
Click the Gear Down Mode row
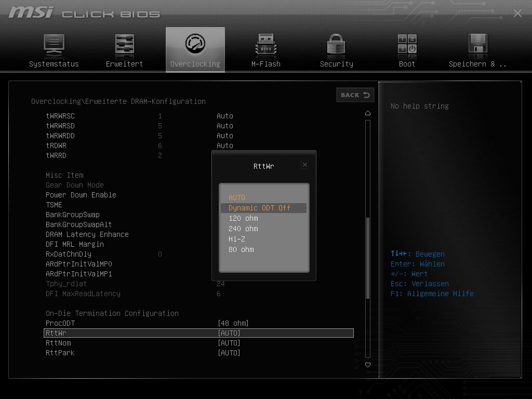click(x=75, y=185)
